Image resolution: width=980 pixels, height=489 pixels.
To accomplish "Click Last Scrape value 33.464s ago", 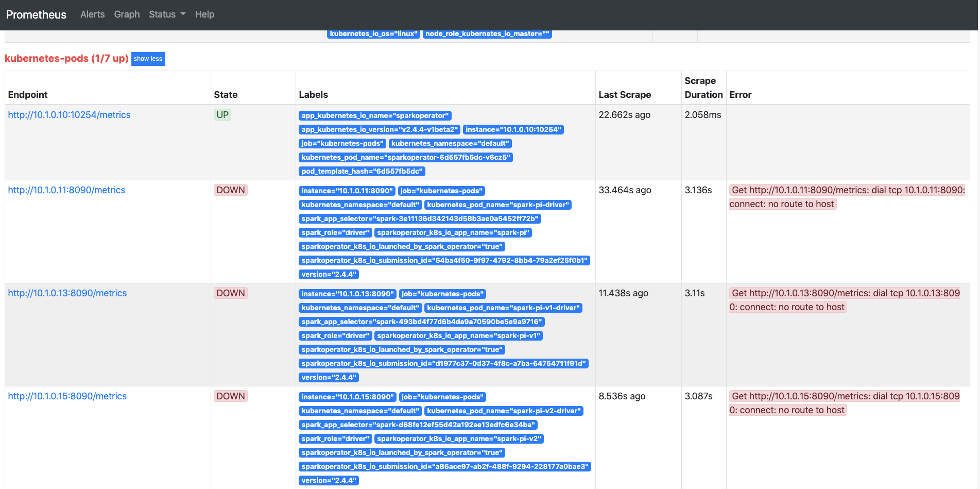I will (x=625, y=190).
